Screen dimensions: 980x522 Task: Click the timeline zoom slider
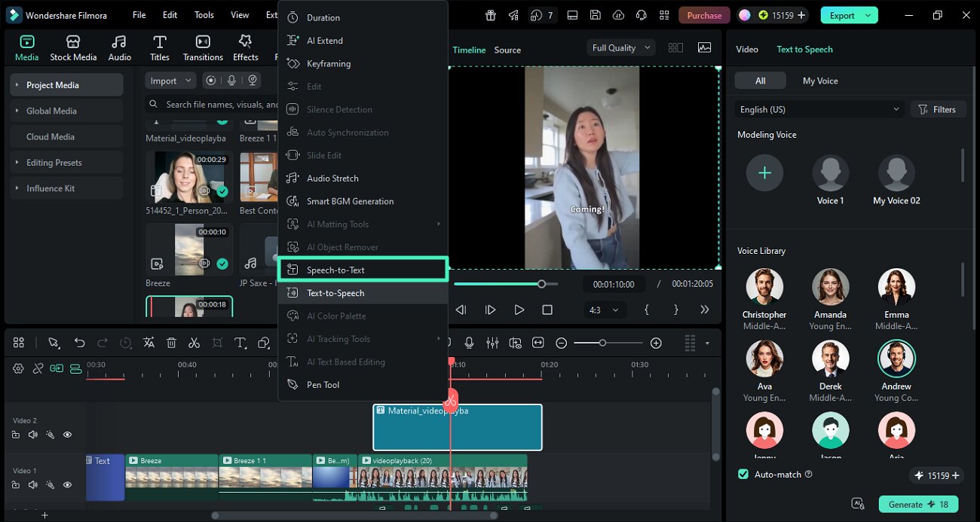click(608, 343)
